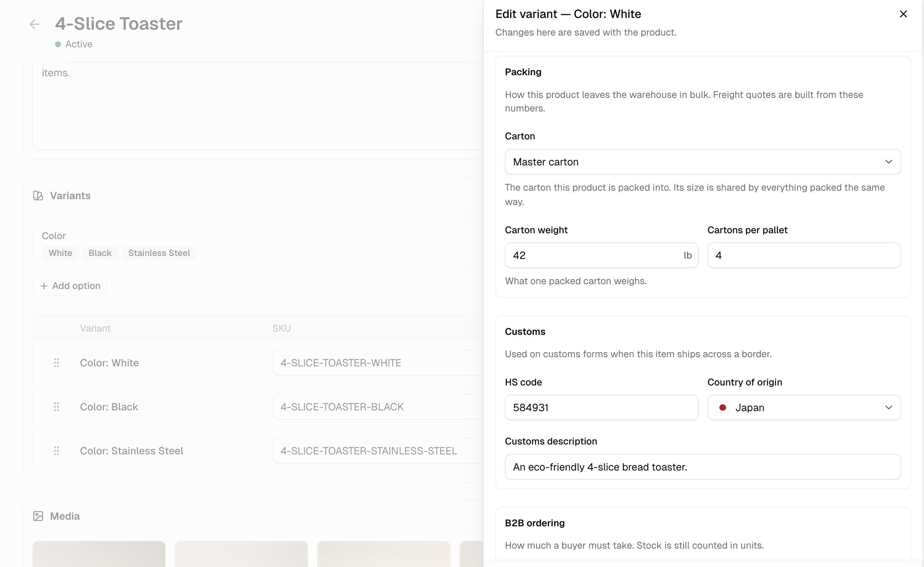The width and height of the screenshot is (924, 567).
Task: Go back using the arrow beside 4-Slice Toaster
Action: click(x=34, y=24)
